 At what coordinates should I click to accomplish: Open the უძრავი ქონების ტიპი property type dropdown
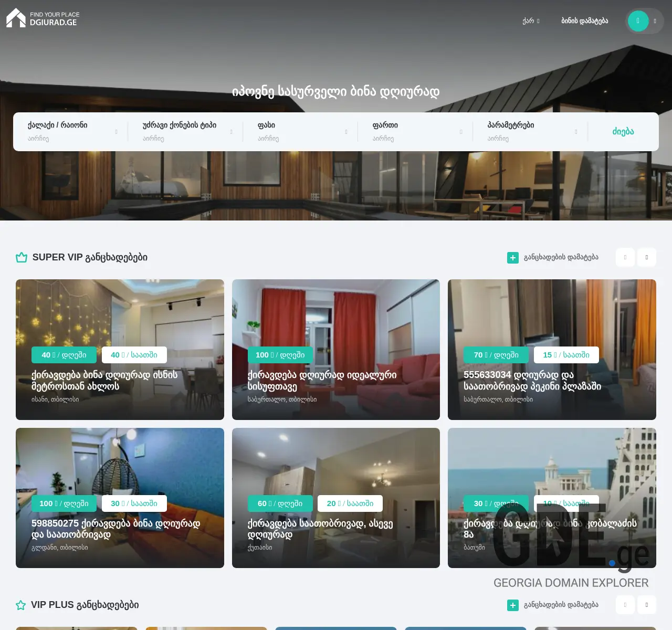pos(185,131)
